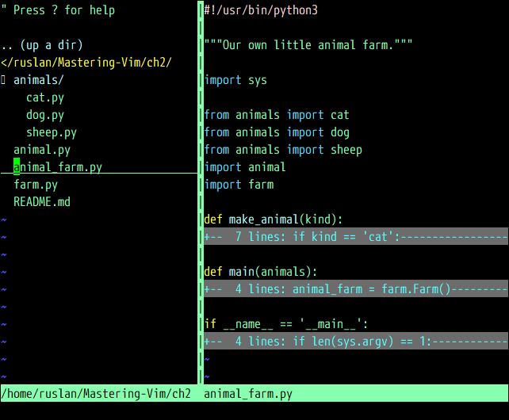Viewport: 509px width, 420px height.
Task: Place cursor on 'import sys' line
Action: pos(235,80)
